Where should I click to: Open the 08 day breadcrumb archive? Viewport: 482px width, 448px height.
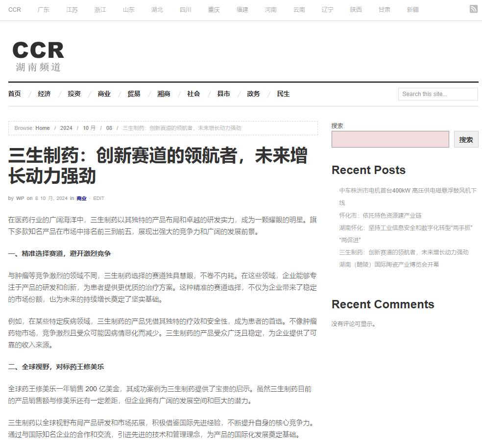(x=109, y=128)
